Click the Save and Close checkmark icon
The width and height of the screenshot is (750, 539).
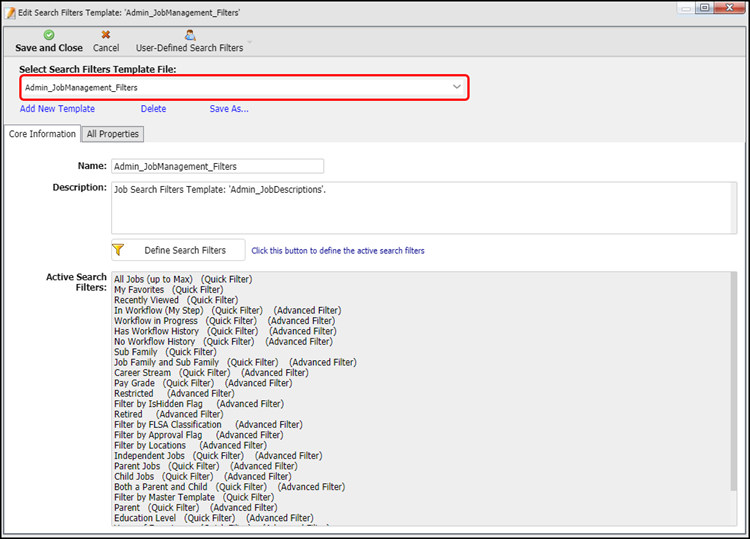tap(49, 34)
